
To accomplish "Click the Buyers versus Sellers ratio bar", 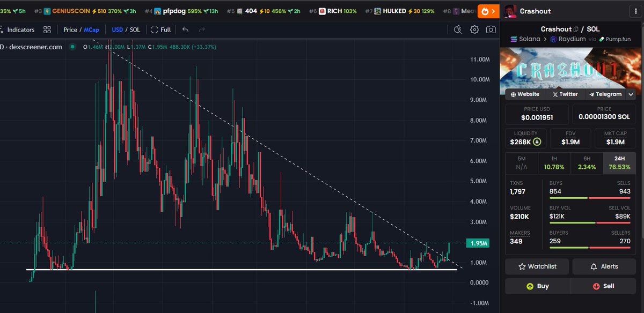I will pyautogui.click(x=590, y=248).
